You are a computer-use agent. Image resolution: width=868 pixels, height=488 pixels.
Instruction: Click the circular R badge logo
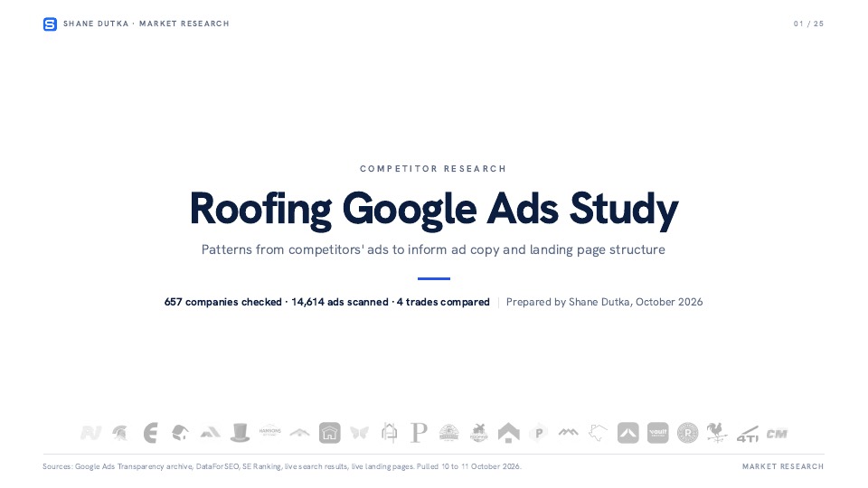pos(687,433)
